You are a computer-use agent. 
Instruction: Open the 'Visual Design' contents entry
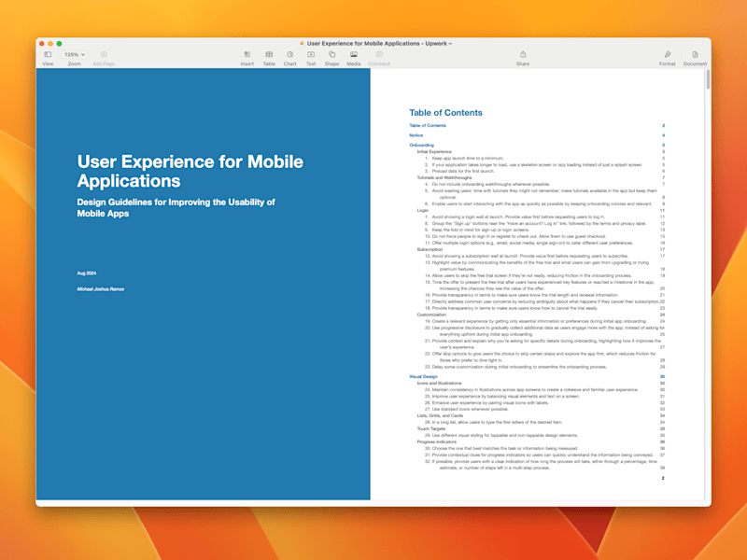(x=424, y=377)
